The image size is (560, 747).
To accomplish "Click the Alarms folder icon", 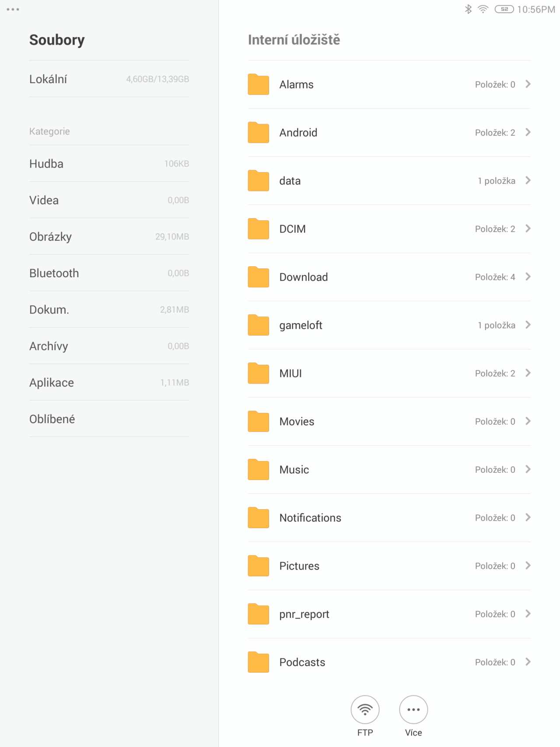I will point(259,84).
